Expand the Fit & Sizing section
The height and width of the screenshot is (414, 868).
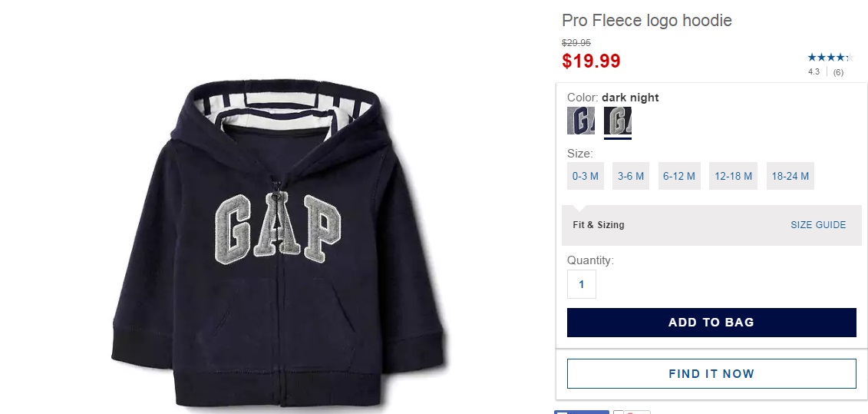click(x=599, y=225)
